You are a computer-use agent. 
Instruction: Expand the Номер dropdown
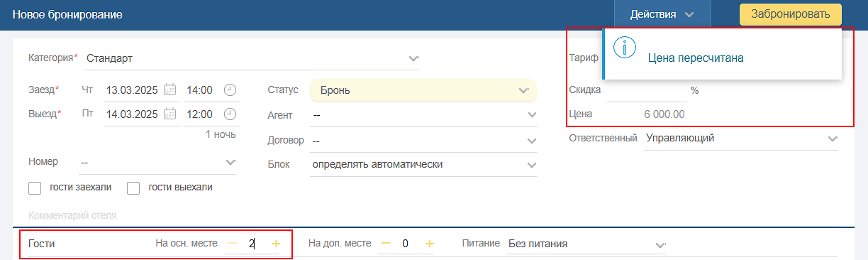[x=158, y=163]
